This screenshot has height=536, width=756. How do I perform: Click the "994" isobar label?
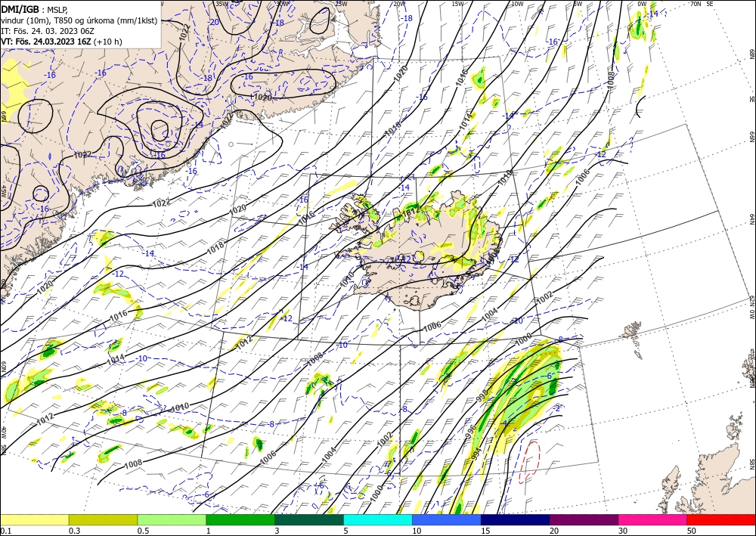tap(476, 454)
